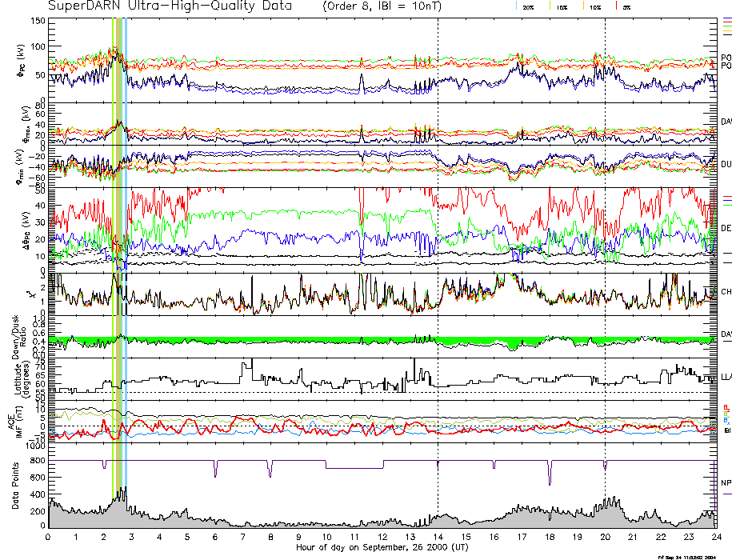Viewport: 732px width, 560px height.
Task: Click hour tick label '0' on time axis
Action: point(48,537)
